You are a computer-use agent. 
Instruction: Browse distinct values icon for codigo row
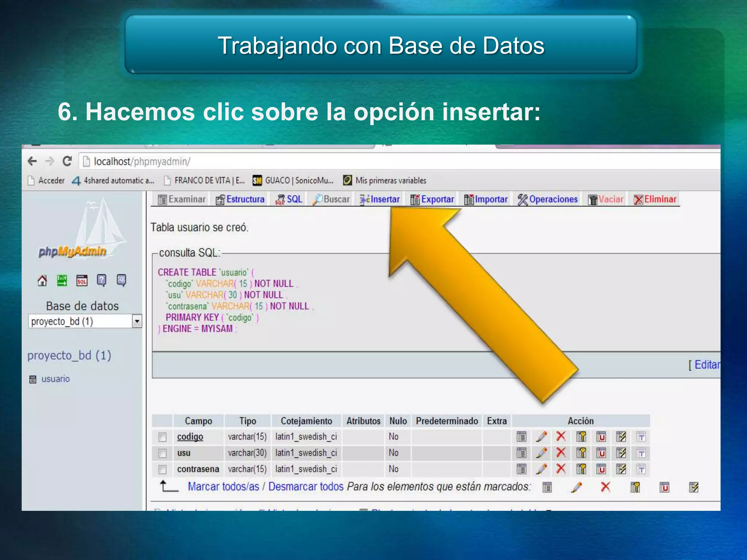click(x=522, y=436)
